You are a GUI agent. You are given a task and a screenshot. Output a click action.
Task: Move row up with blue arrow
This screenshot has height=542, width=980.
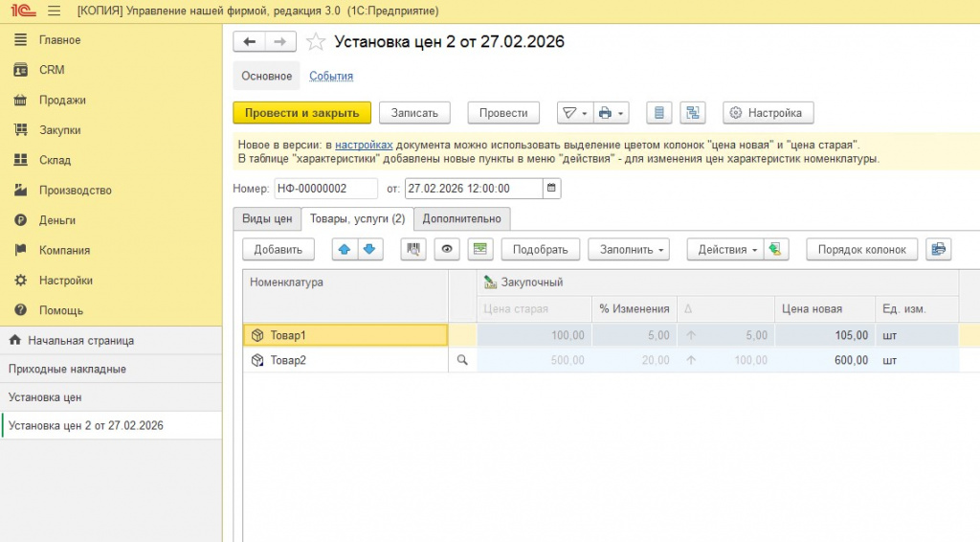(345, 249)
